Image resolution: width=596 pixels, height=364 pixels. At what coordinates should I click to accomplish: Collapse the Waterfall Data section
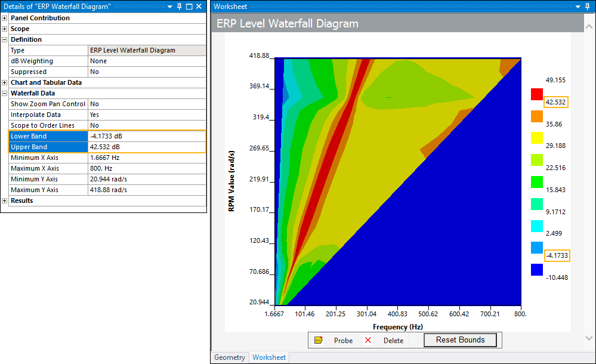click(5, 93)
